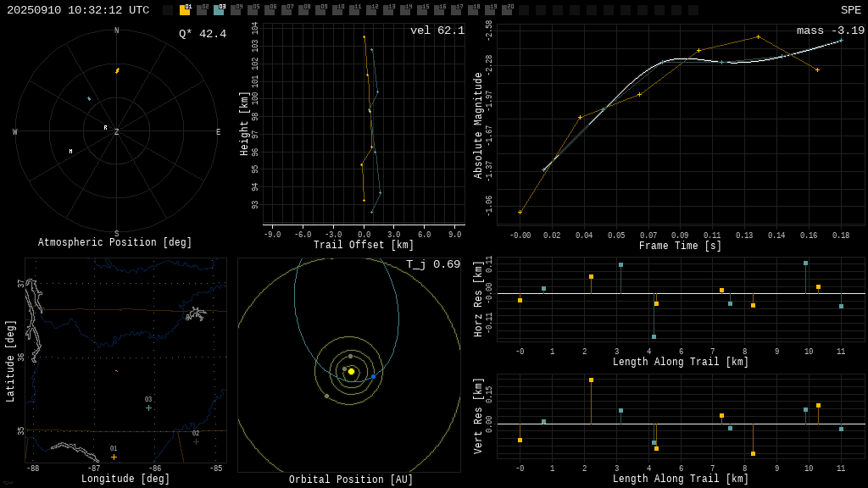Click the yellow Sun marker in orbital plot

pos(351,371)
